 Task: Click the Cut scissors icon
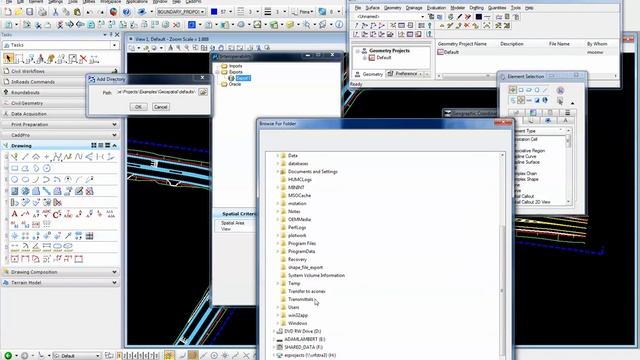point(55,12)
